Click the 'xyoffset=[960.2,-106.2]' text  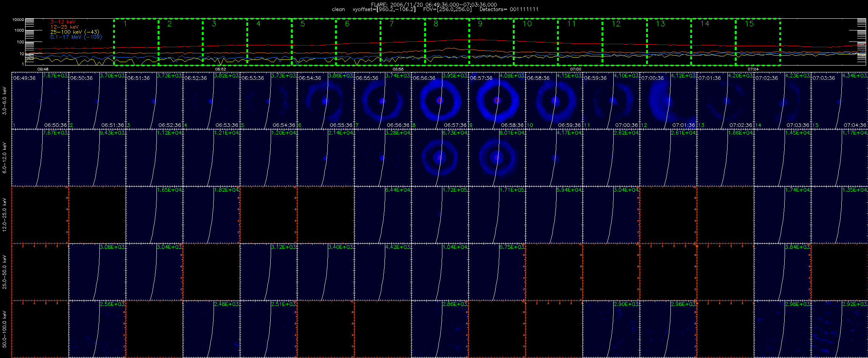point(384,10)
